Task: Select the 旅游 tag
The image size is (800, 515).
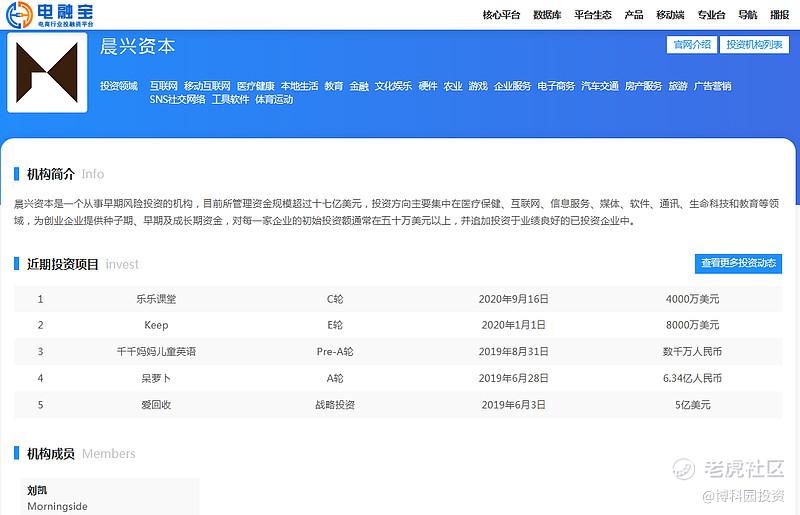Action: pyautogui.click(x=678, y=86)
